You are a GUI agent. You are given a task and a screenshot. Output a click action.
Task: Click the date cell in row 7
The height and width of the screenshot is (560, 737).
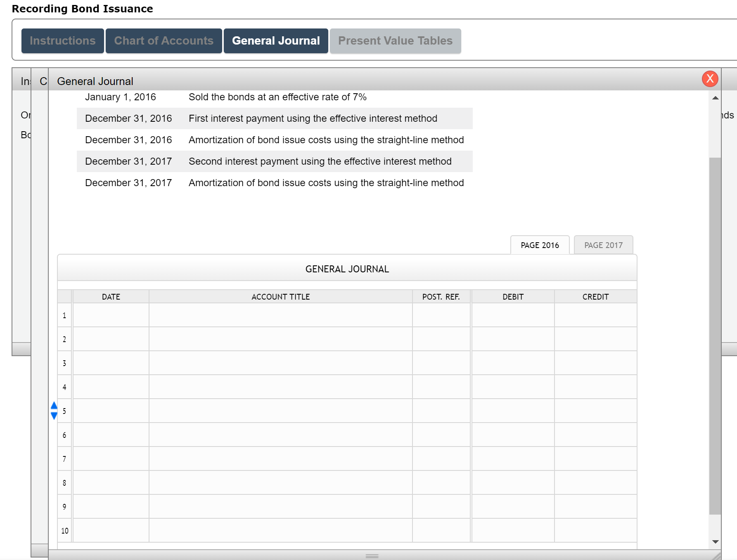pyautogui.click(x=111, y=459)
